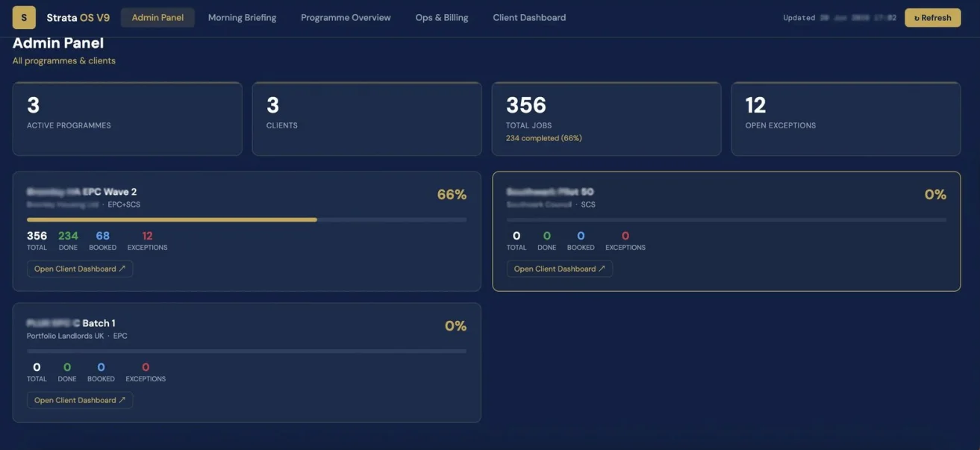Click the "68" booked count
Image resolution: width=980 pixels, height=450 pixels.
tap(102, 236)
